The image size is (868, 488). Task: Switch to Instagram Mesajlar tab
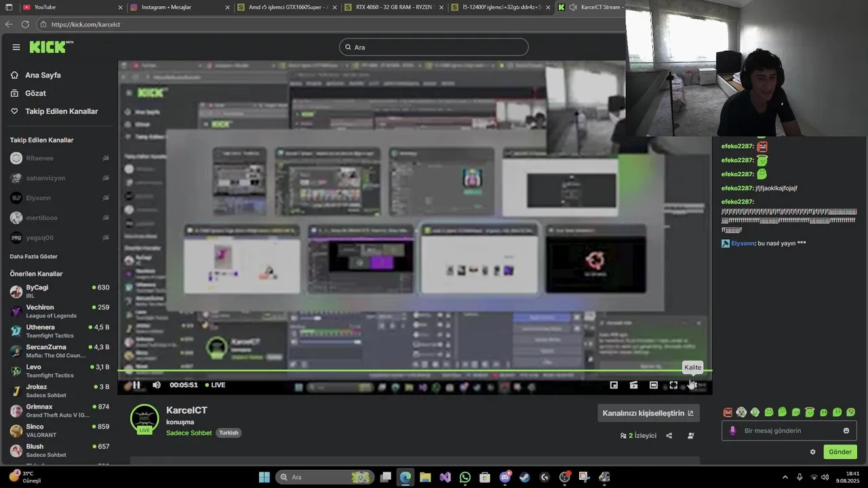coord(180,7)
